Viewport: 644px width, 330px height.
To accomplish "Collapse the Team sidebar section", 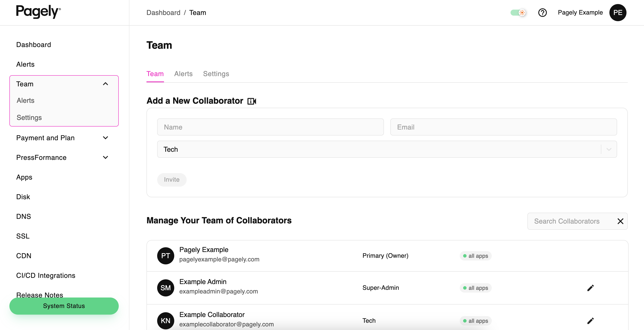I will tap(105, 84).
